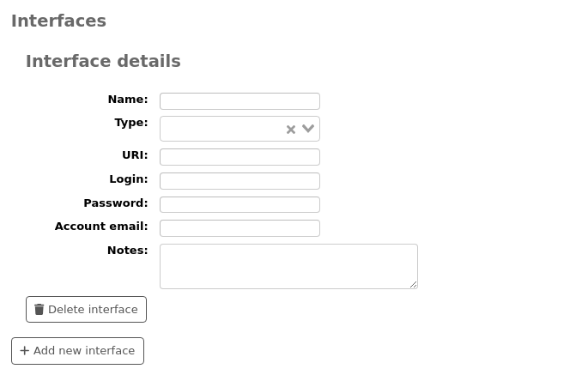Viewport: 588px width, 375px height.
Task: Select the Login input field
Action: click(x=239, y=181)
